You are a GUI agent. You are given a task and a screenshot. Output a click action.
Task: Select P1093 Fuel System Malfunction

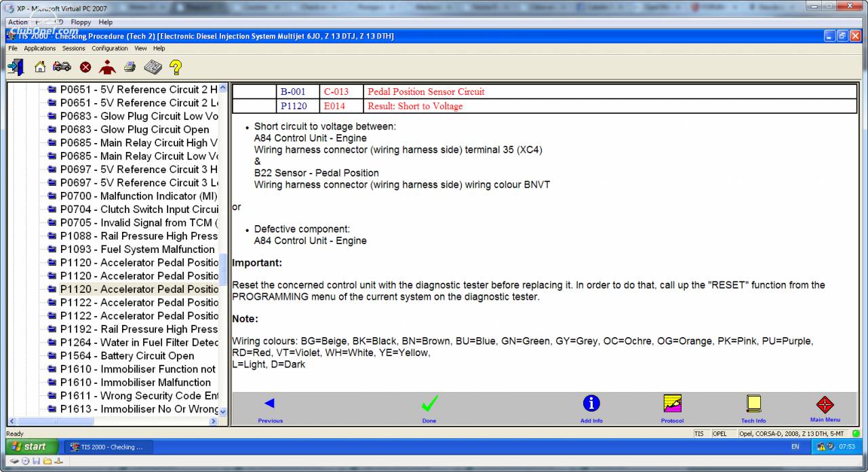pyautogui.click(x=131, y=250)
